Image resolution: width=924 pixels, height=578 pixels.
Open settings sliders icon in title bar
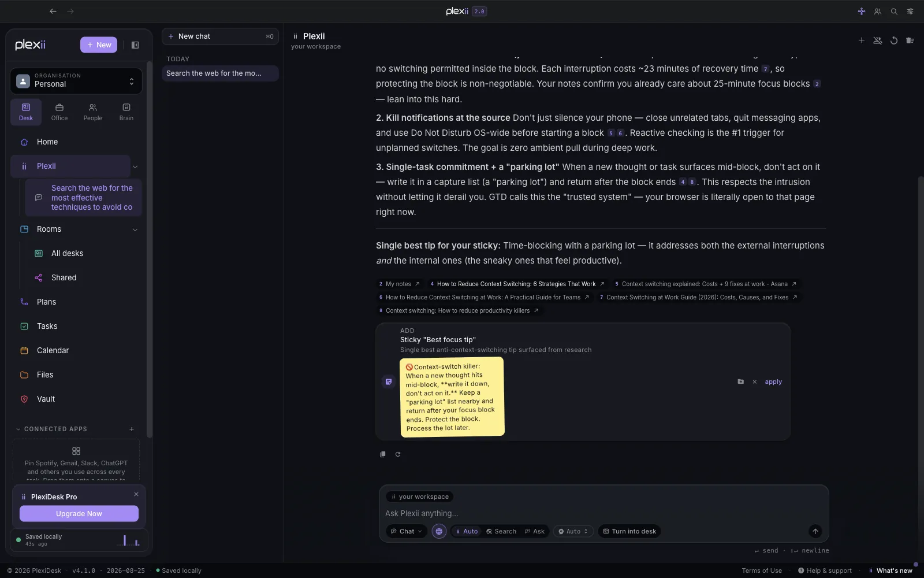(910, 11)
